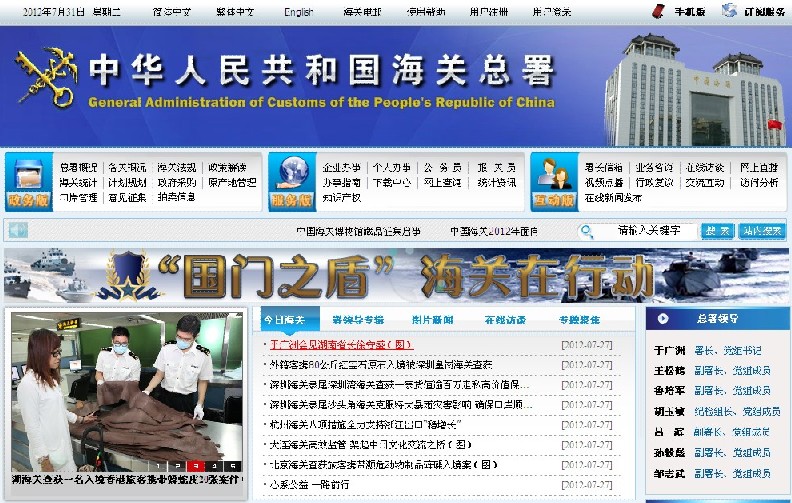The width and height of the screenshot is (792, 503).
Task: Open the 国门之盾 海关在行动 banner
Action: (395, 275)
